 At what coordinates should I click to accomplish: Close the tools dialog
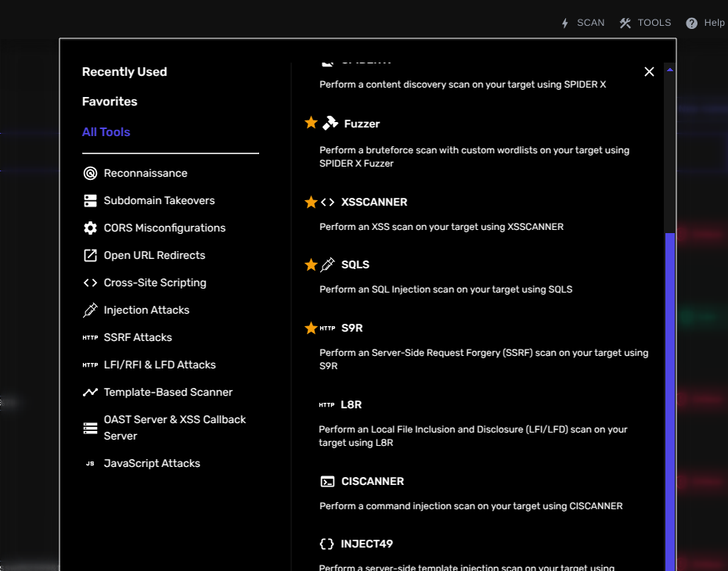point(649,71)
